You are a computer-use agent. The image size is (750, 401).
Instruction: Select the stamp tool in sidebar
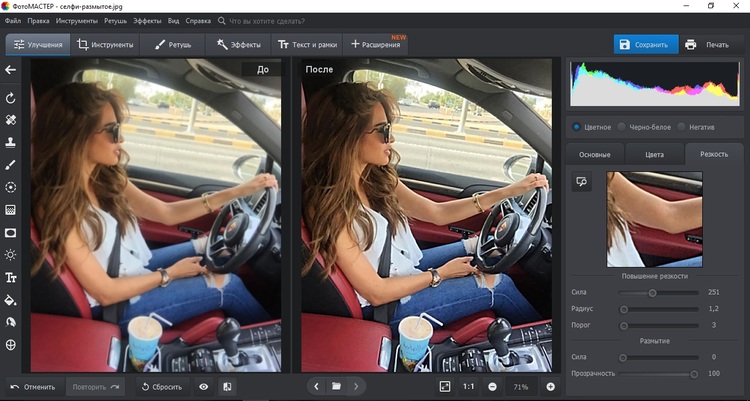click(11, 142)
